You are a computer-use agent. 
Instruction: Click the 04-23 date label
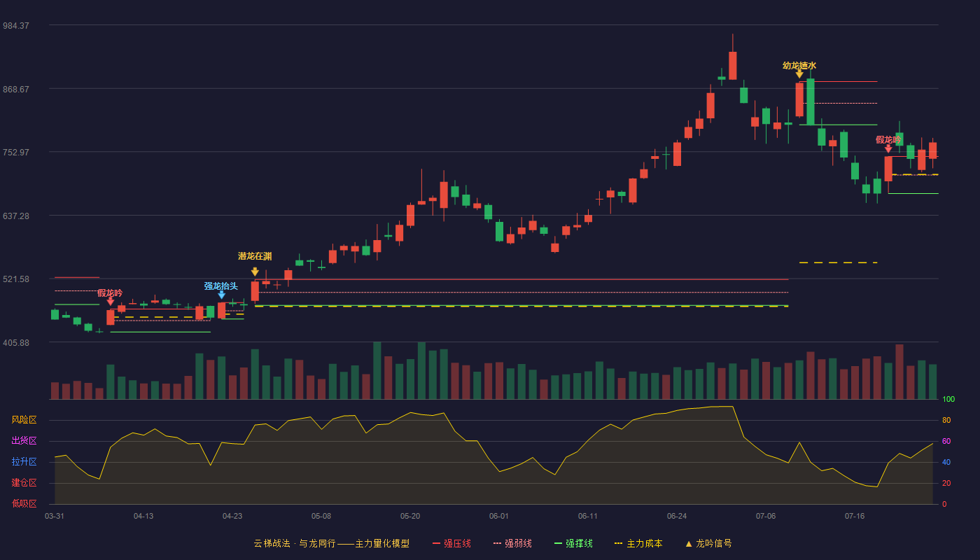pos(232,516)
